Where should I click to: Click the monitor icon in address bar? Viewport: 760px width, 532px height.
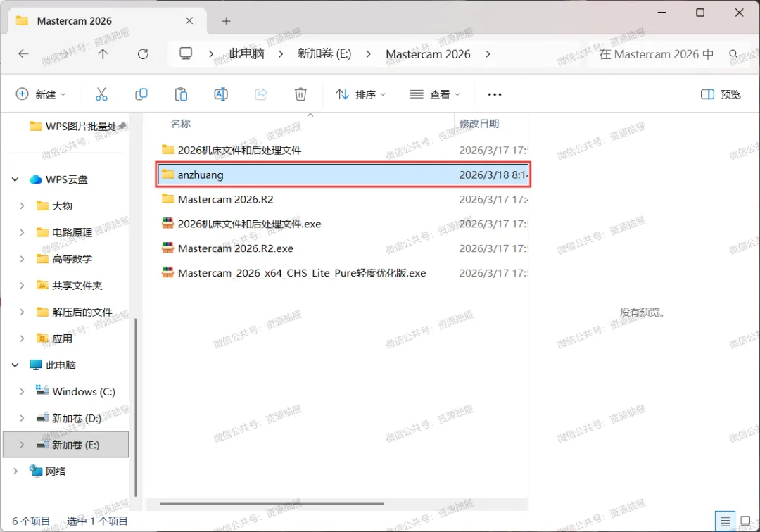[x=186, y=53]
